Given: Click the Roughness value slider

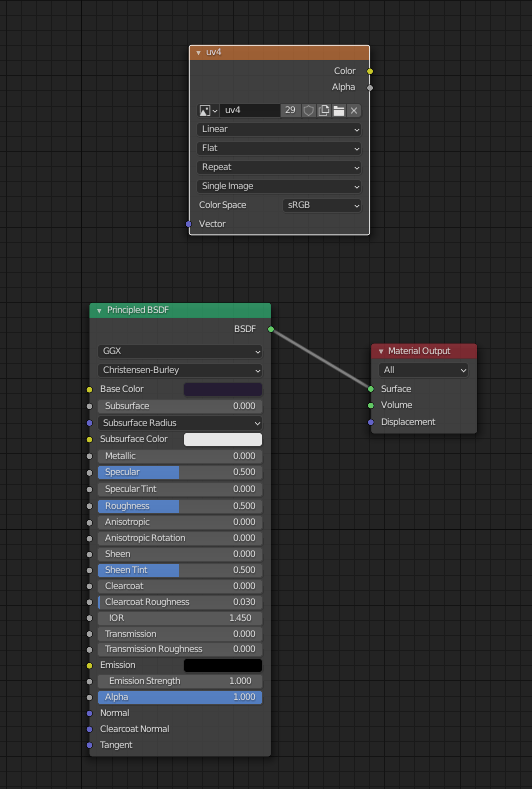Looking at the screenshot, I should (180, 506).
